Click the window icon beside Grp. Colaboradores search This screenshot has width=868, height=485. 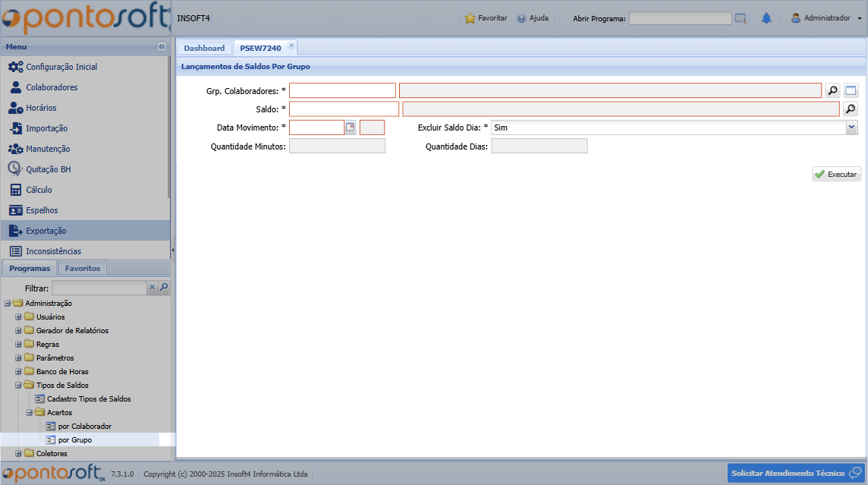(851, 91)
